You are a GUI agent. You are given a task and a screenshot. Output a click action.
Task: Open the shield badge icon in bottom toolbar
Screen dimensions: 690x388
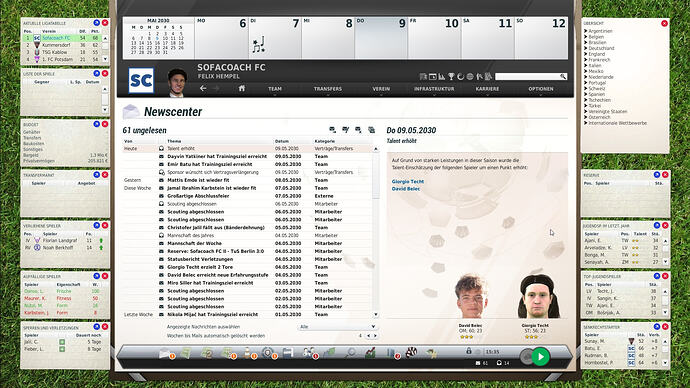[x=268, y=352]
